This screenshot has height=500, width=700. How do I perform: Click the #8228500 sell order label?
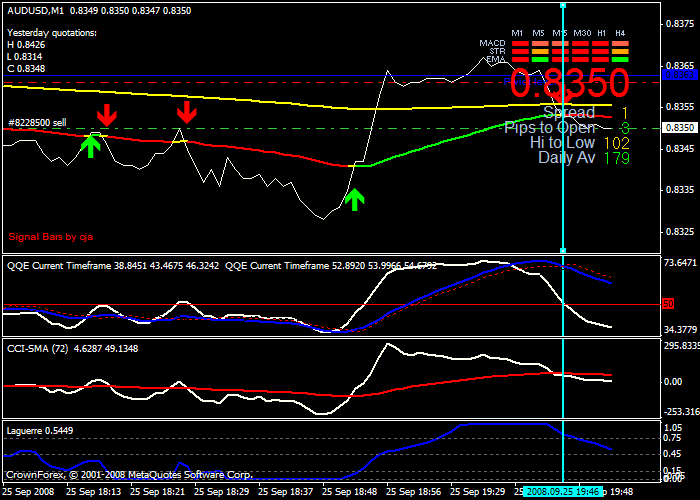point(38,122)
